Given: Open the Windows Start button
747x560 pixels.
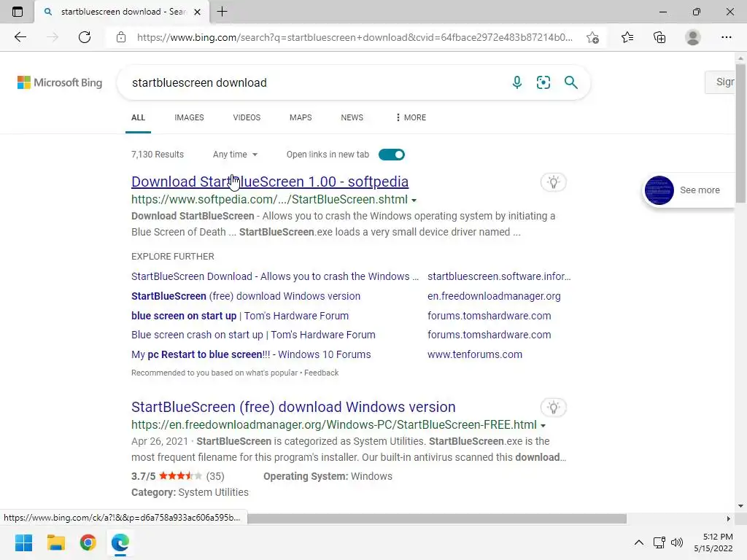Looking at the screenshot, I should coord(23,542).
